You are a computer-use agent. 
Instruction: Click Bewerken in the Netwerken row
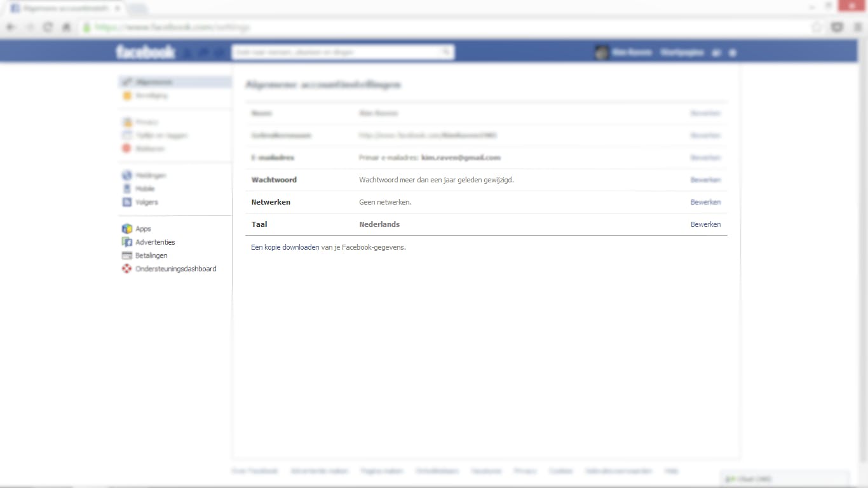[x=705, y=202]
